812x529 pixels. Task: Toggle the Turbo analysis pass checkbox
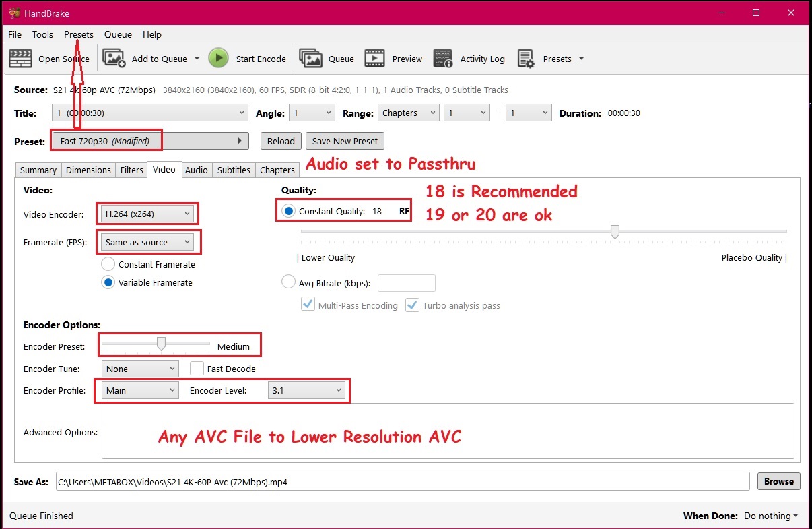412,305
